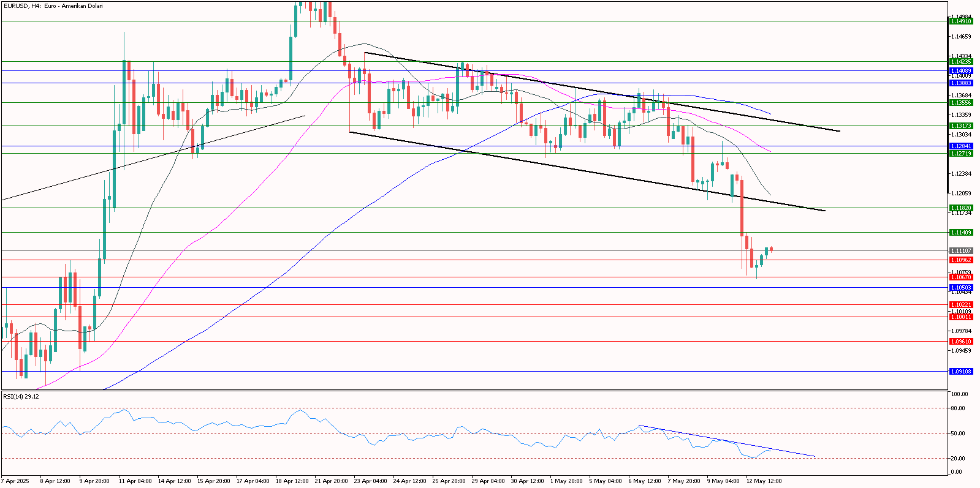Click the 1.12384 price axis label

coord(962,174)
